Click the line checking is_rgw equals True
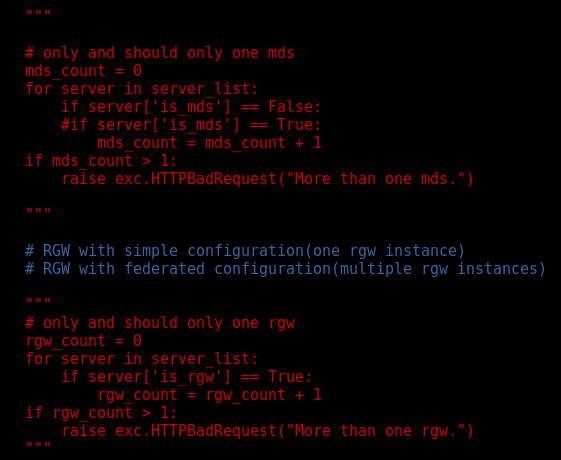This screenshot has height=460, width=561. tap(187, 377)
